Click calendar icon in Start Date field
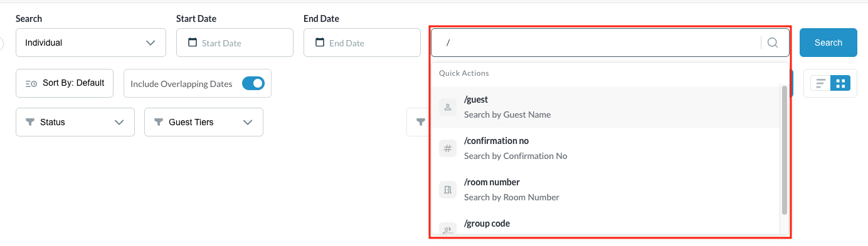This screenshot has height=246, width=868. click(193, 43)
